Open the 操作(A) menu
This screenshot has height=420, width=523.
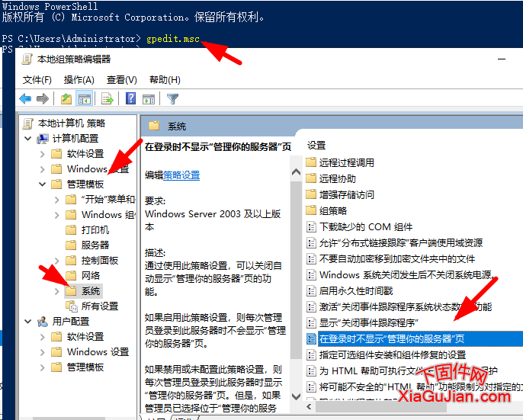pos(79,80)
